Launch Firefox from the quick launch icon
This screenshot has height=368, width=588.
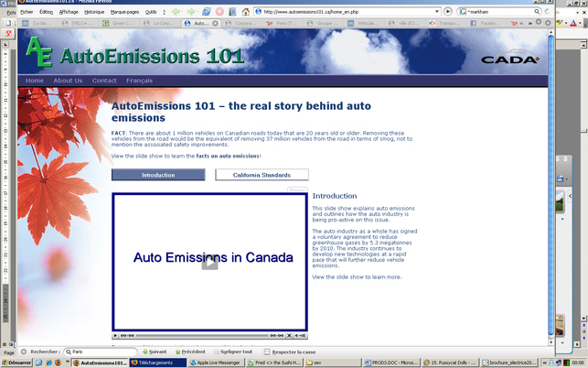click(58, 363)
